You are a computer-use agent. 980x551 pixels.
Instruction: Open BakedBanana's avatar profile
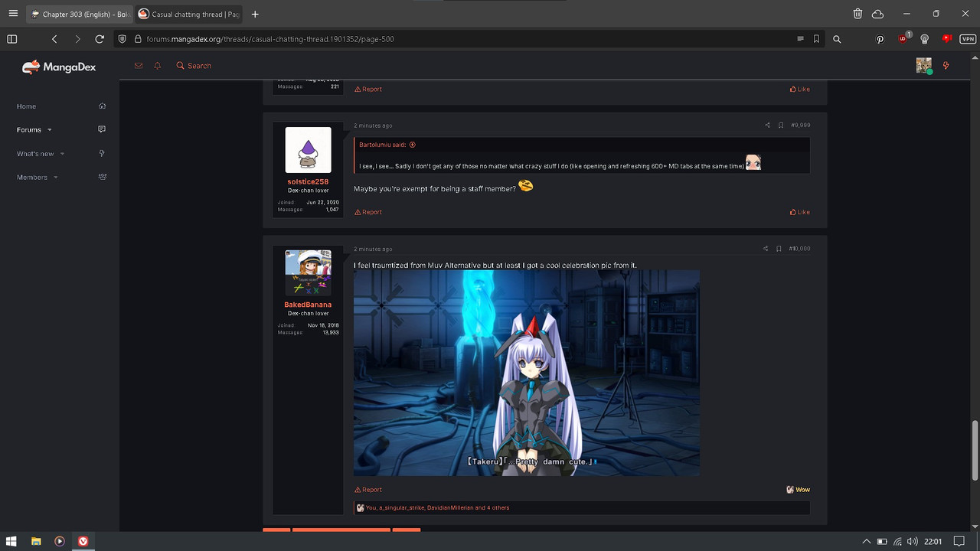point(308,272)
